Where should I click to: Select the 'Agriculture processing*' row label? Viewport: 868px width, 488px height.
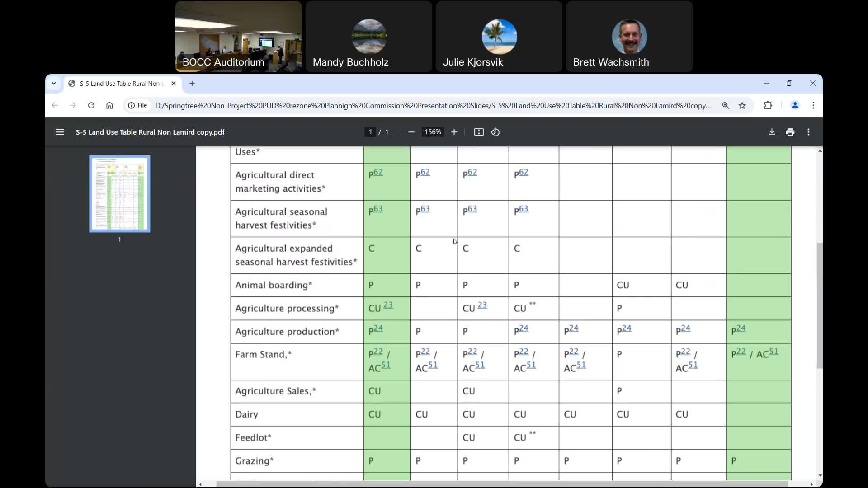[287, 309]
